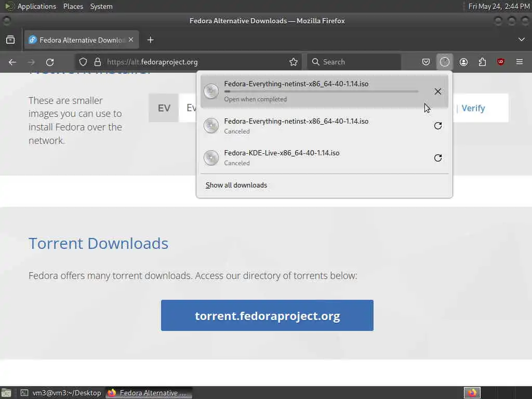Open the Extensions puzzle icon

(482, 62)
